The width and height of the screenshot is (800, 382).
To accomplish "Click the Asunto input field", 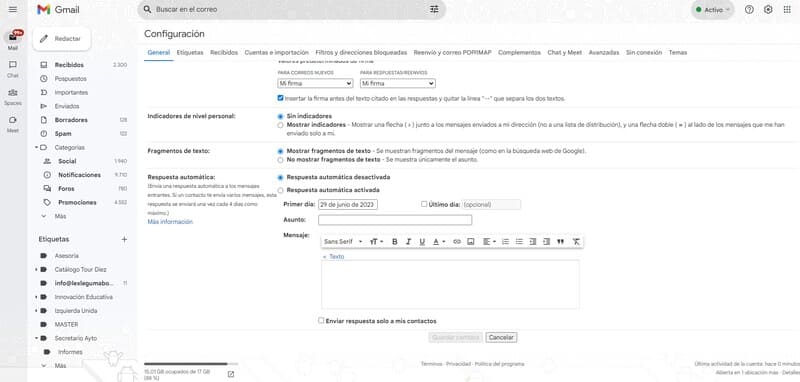I will [395, 220].
